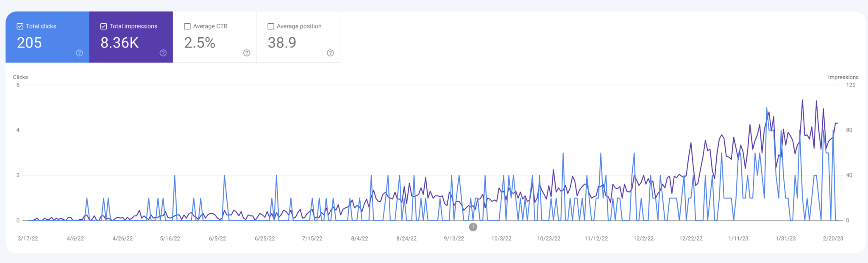Uncheck the Total impressions checkbox
Image resolution: width=868 pixels, height=263 pixels.
(103, 26)
